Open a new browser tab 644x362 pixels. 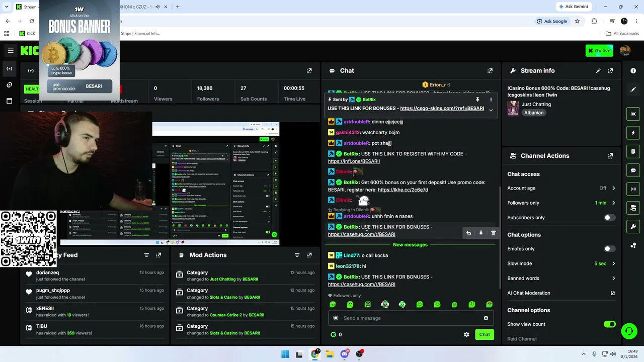(178, 7)
